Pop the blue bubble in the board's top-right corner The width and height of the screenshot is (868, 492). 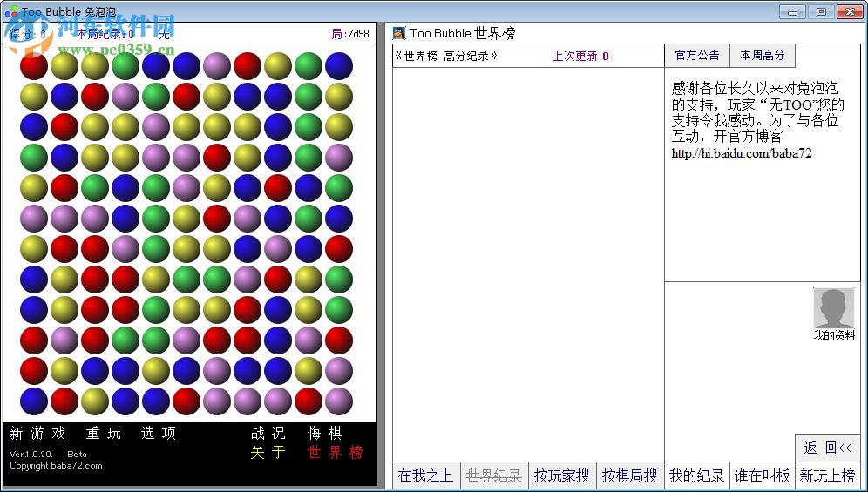(x=339, y=66)
